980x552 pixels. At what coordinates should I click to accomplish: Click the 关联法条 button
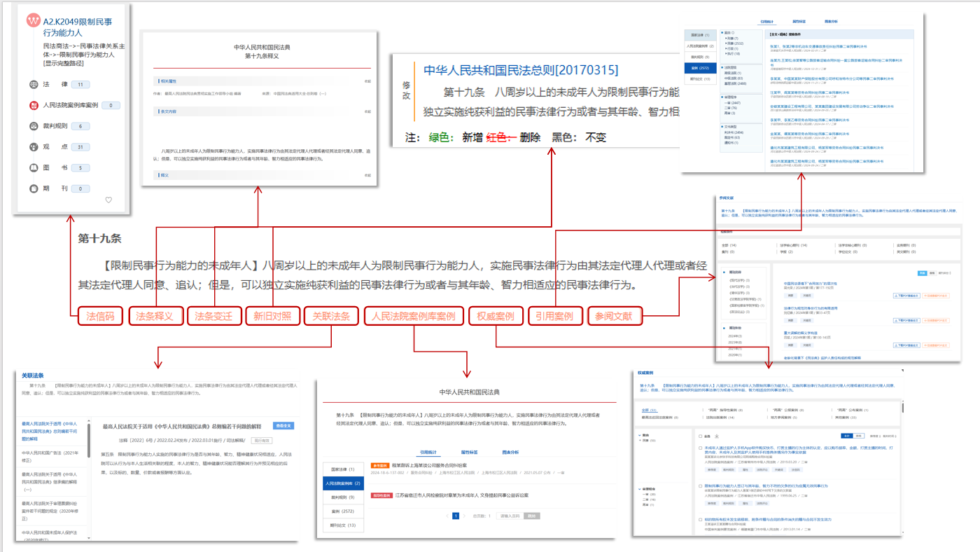(x=331, y=316)
